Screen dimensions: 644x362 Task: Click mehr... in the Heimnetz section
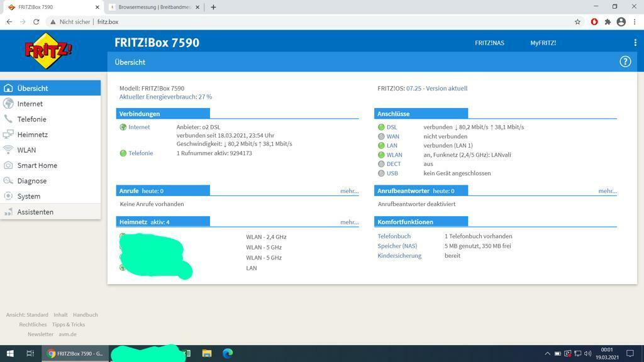point(349,222)
